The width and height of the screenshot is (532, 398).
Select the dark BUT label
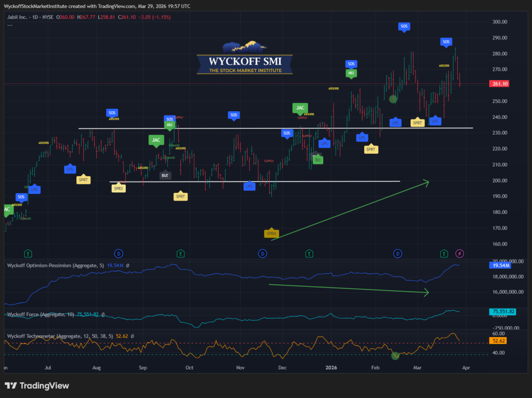[x=165, y=176]
